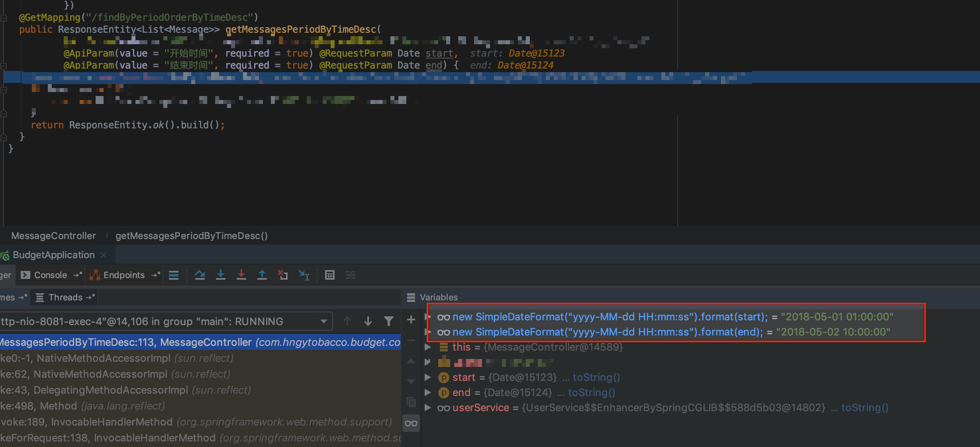The image size is (980, 447).
Task: Open the Evaluate Expression calculator icon
Action: (x=330, y=275)
